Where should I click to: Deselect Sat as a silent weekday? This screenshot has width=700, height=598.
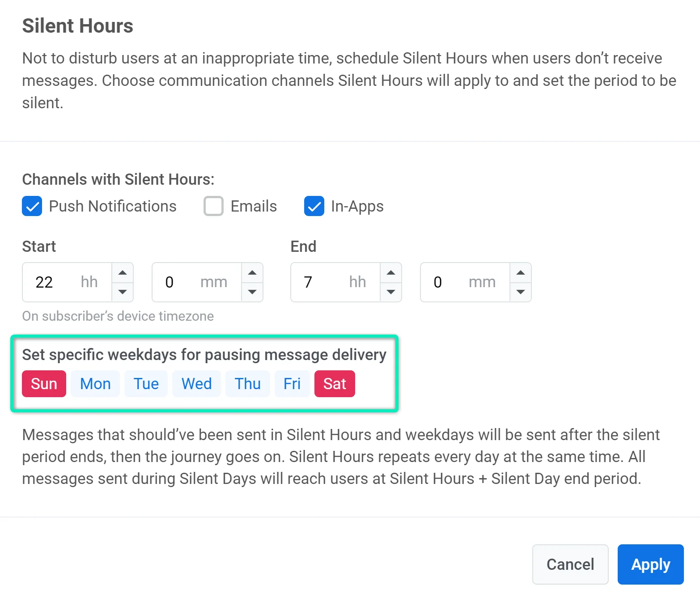pyautogui.click(x=335, y=384)
